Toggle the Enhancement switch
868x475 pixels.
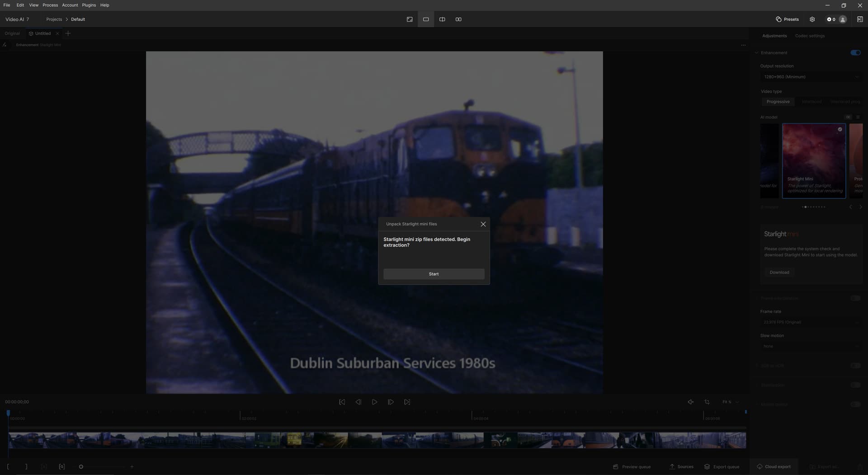pos(855,53)
